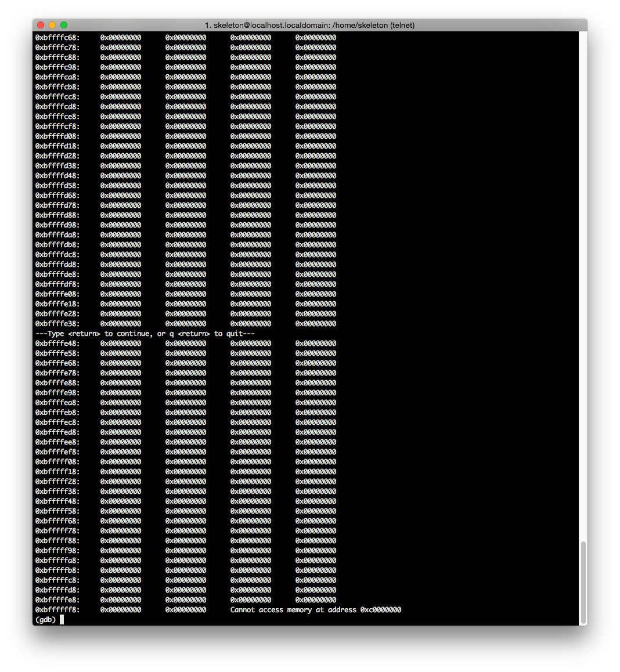This screenshot has width=620, height=672.
Task: Click address label 0xbffffcd8:
Action: tap(57, 107)
